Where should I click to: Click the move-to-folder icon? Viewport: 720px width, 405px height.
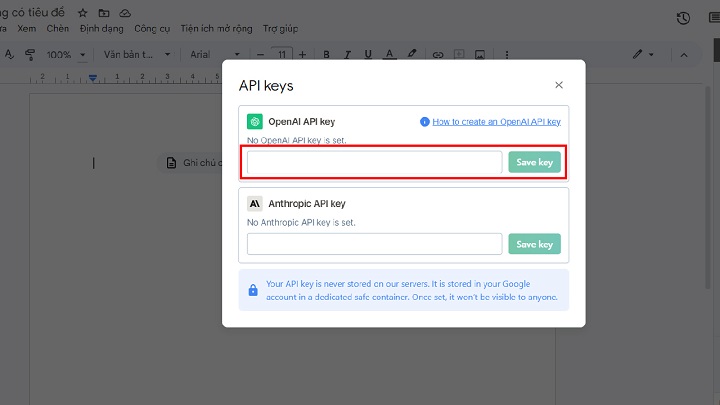pos(103,13)
